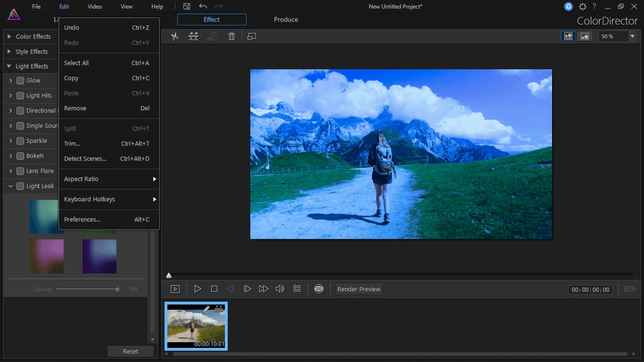Switch to the single image view icon

pos(585,36)
